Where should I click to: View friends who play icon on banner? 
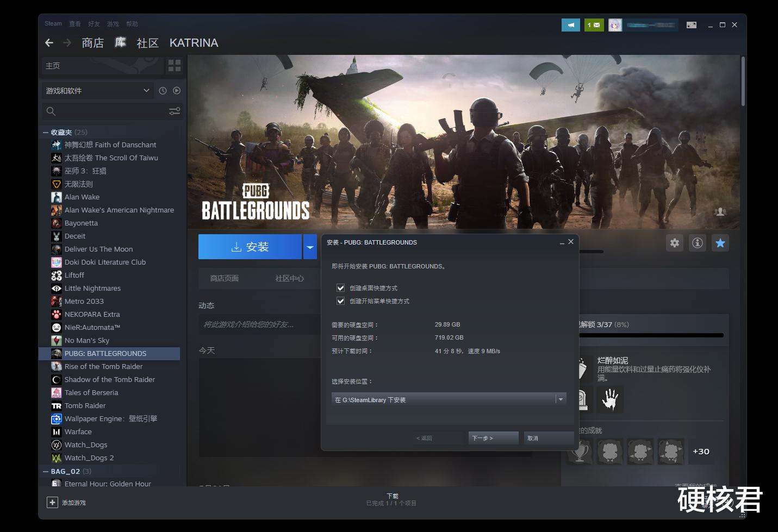pos(720,211)
